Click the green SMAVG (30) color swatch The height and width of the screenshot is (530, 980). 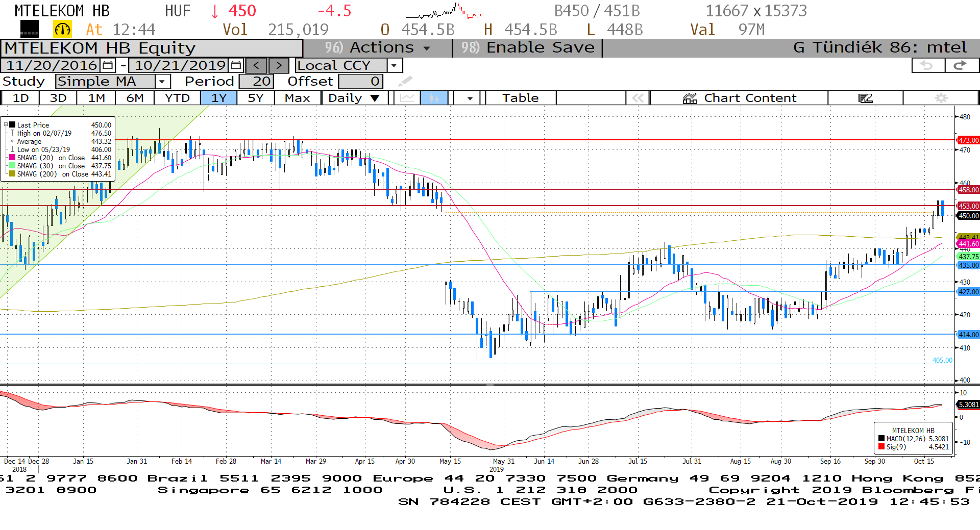(12, 166)
